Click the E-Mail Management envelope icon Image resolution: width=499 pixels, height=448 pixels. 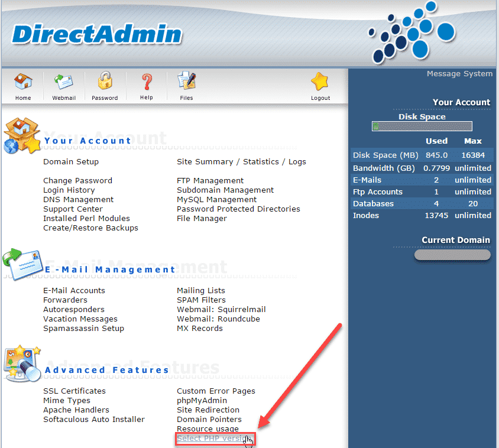(22, 265)
